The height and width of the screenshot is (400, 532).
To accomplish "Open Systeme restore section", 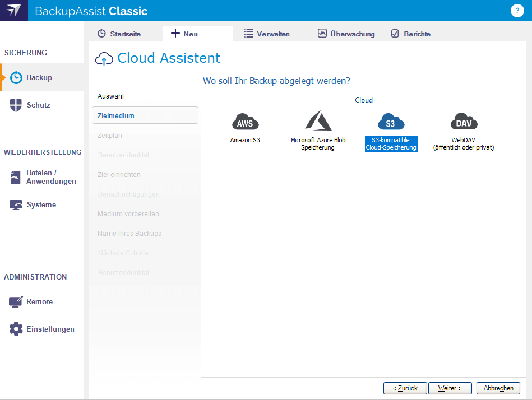I will coord(42,204).
